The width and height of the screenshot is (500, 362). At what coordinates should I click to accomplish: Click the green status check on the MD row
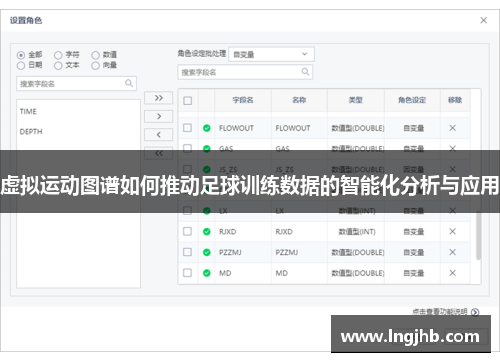pos(207,273)
